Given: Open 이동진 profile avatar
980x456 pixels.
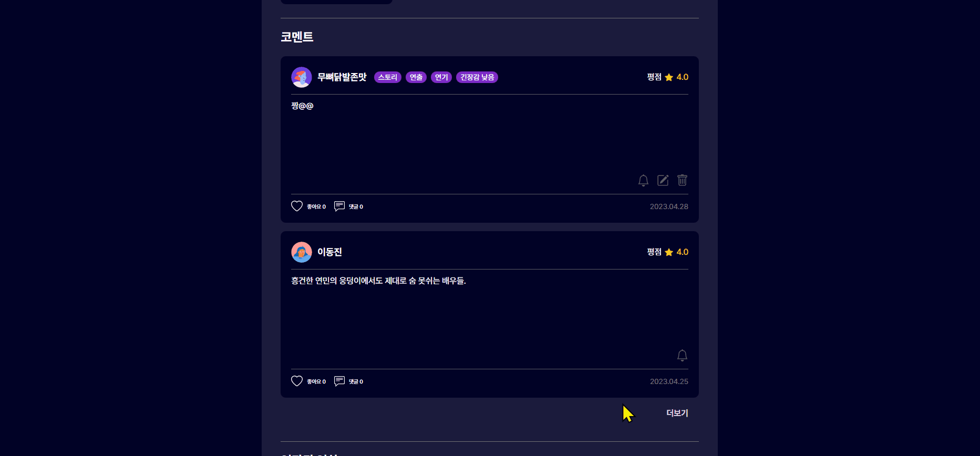Looking at the screenshot, I should [x=302, y=252].
